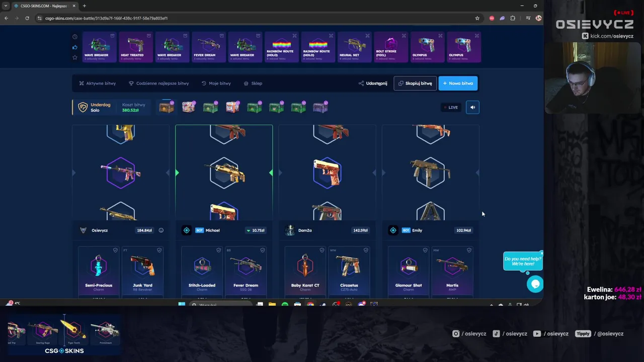Create a battle with Nowa bitwa
The height and width of the screenshot is (362, 644).
coord(458,83)
